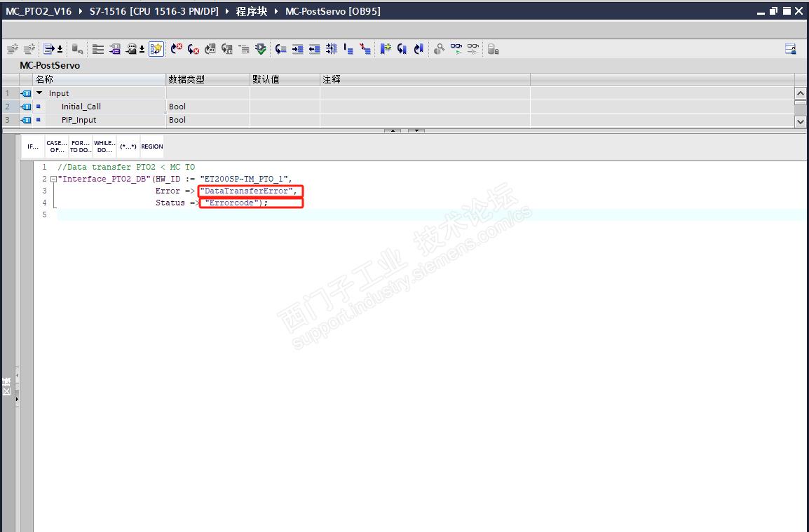Viewport: 809px width, 532px height.
Task: Select the PIP_Input row name
Action: pos(79,120)
